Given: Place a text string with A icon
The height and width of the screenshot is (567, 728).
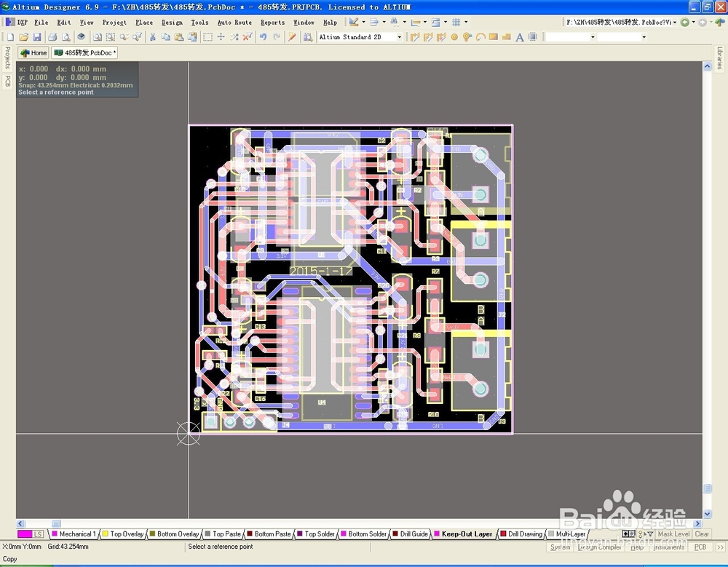Looking at the screenshot, I should click(520, 37).
